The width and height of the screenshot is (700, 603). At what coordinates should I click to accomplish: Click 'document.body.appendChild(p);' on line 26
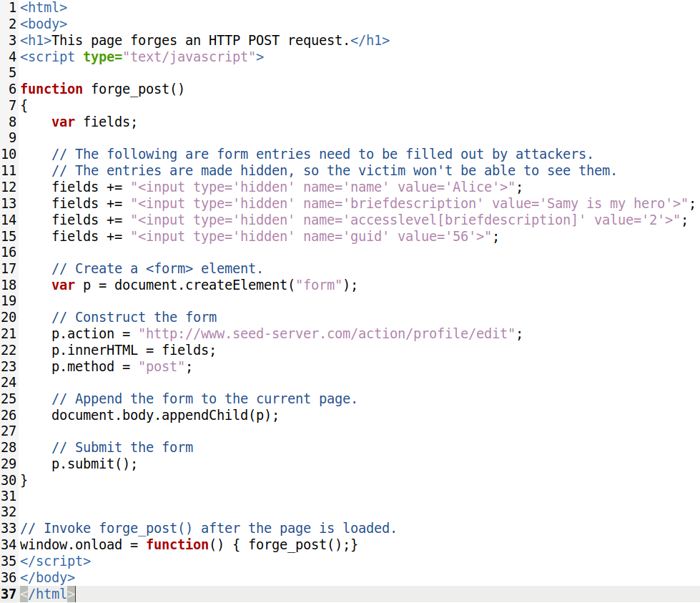(165, 416)
